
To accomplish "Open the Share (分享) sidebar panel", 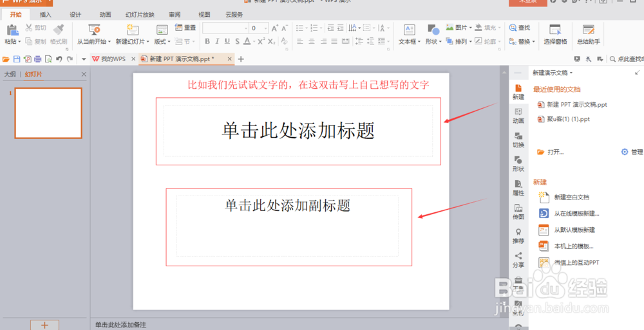I will (x=518, y=261).
